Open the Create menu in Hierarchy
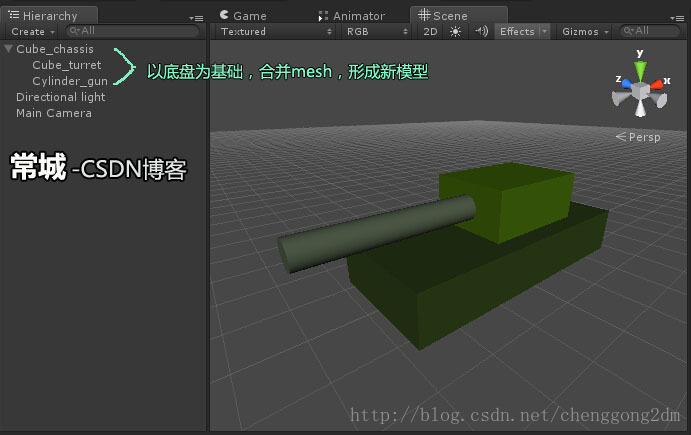 (33, 32)
